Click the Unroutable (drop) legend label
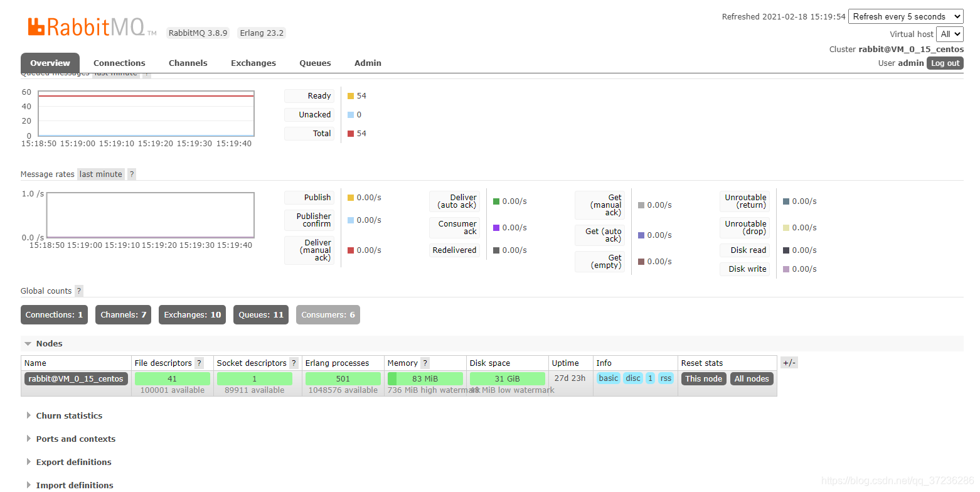The width and height of the screenshot is (980, 492). (x=745, y=228)
